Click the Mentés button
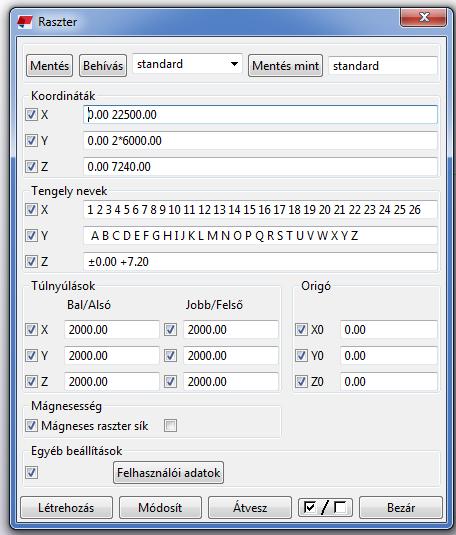This screenshot has width=456, height=535. (x=49, y=66)
